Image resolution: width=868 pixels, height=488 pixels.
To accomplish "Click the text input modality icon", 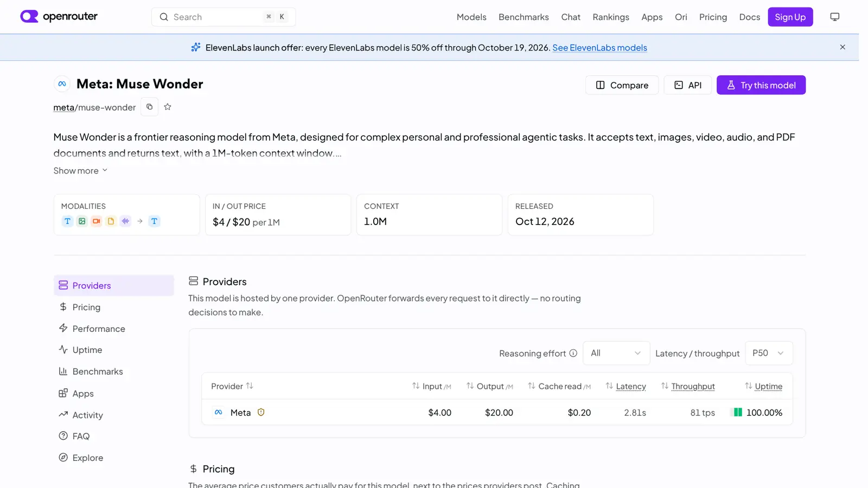I will coord(67,221).
